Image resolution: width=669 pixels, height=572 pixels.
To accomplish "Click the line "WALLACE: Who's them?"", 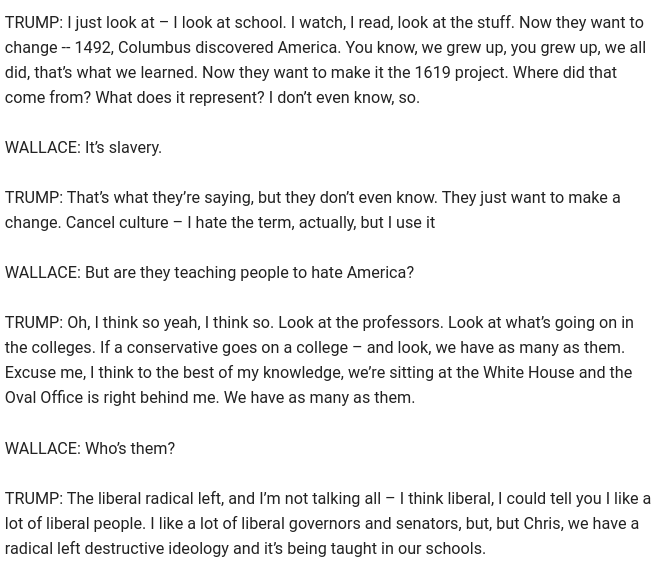I will 90,448.
